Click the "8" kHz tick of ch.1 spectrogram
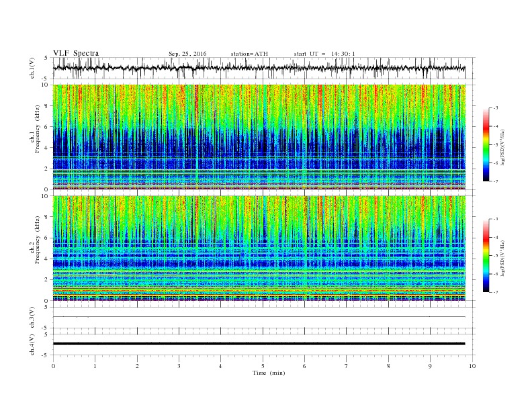 46,106
